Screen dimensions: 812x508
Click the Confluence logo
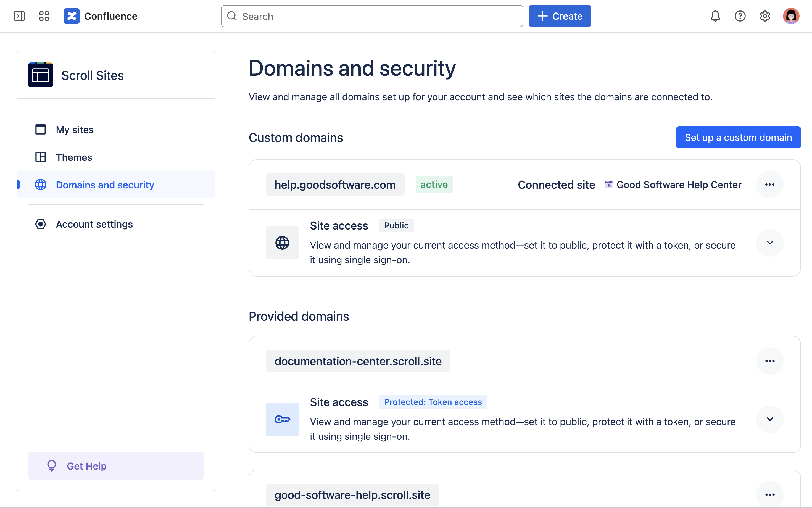tap(72, 16)
